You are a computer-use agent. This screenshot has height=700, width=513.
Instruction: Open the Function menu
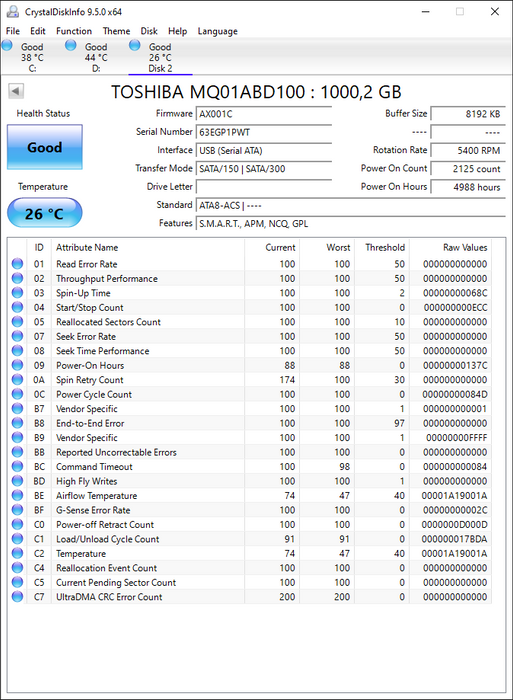[74, 31]
